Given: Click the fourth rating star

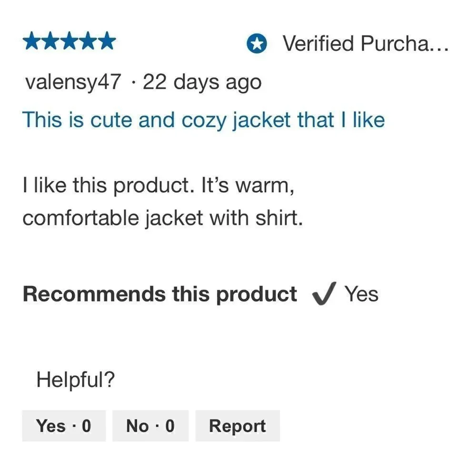Looking at the screenshot, I should 88,42.
